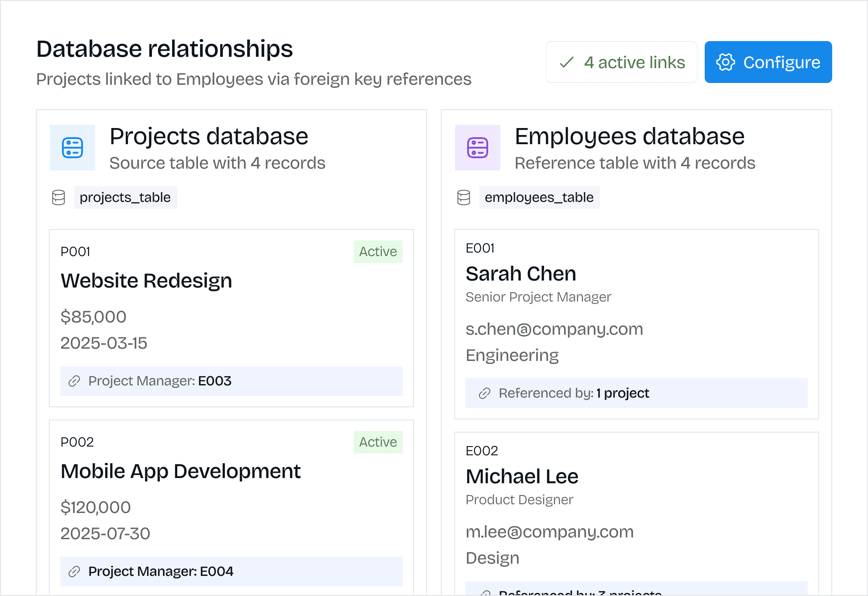This screenshot has width=868, height=596.
Task: Click the Employees database purple table icon
Action: (x=478, y=148)
